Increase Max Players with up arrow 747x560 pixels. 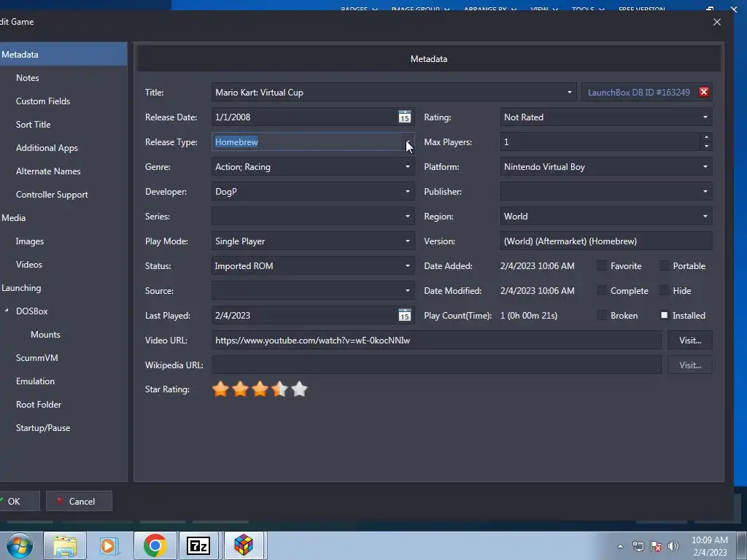coord(706,138)
